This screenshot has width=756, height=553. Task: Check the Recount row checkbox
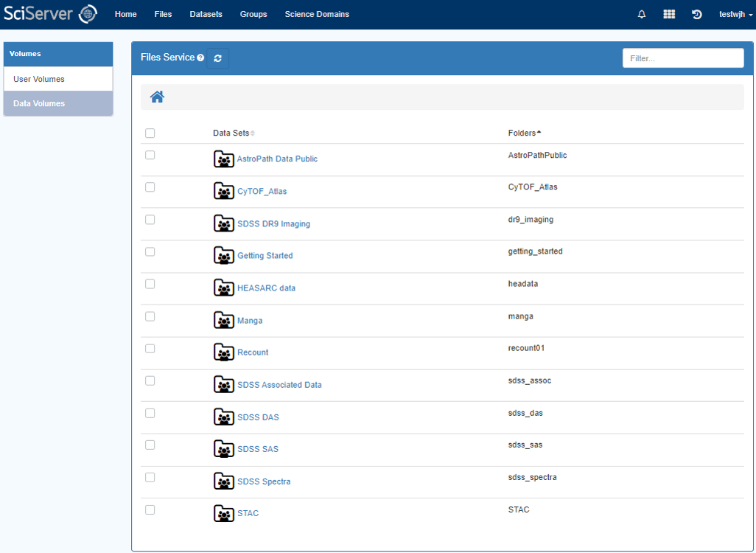[150, 349]
